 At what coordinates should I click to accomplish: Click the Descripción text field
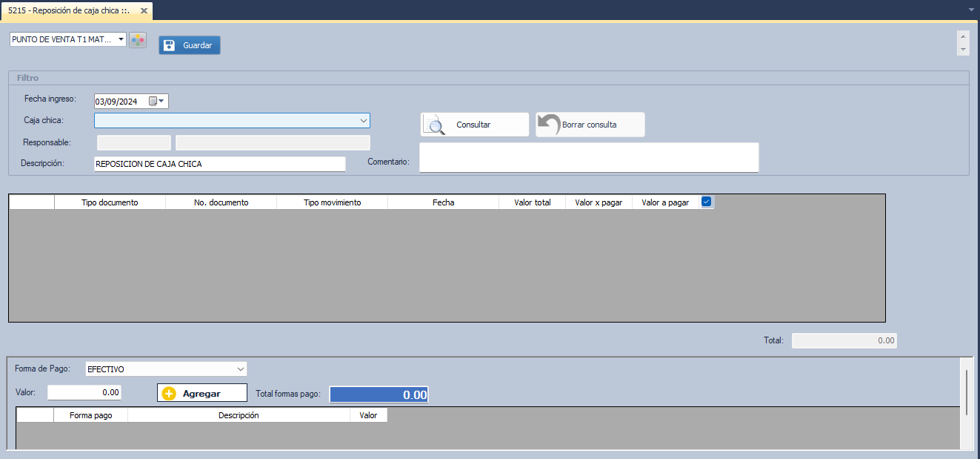tap(219, 164)
